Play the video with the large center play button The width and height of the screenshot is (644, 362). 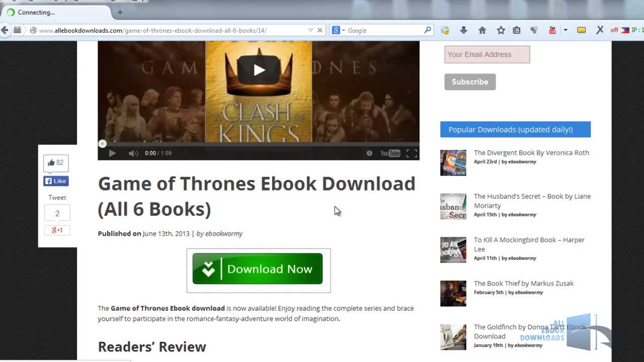pos(259,70)
